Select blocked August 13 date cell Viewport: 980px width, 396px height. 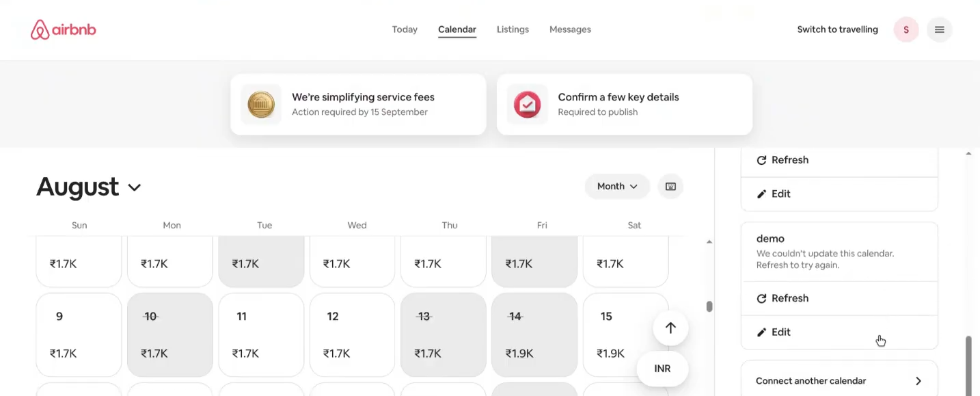click(x=444, y=335)
